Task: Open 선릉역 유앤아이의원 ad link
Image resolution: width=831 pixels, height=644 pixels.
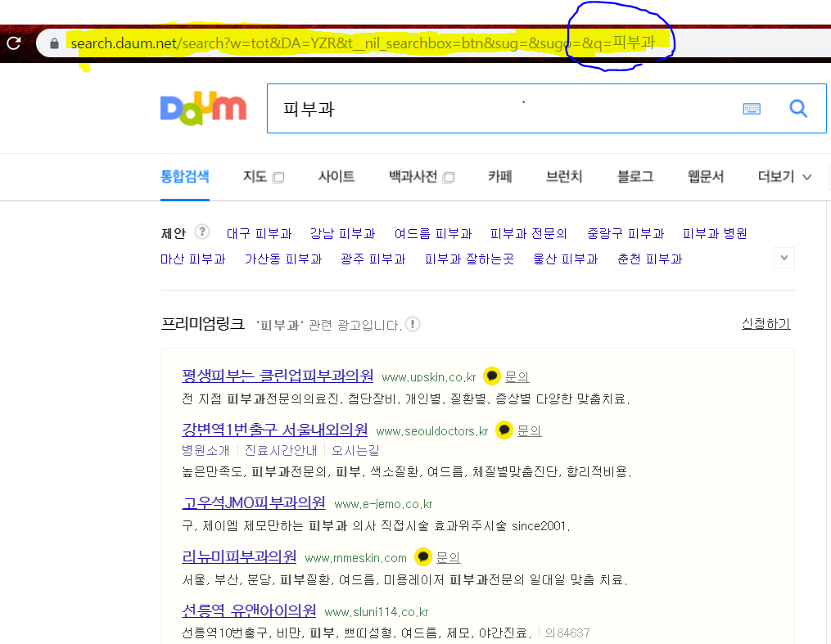Action: pos(249,610)
